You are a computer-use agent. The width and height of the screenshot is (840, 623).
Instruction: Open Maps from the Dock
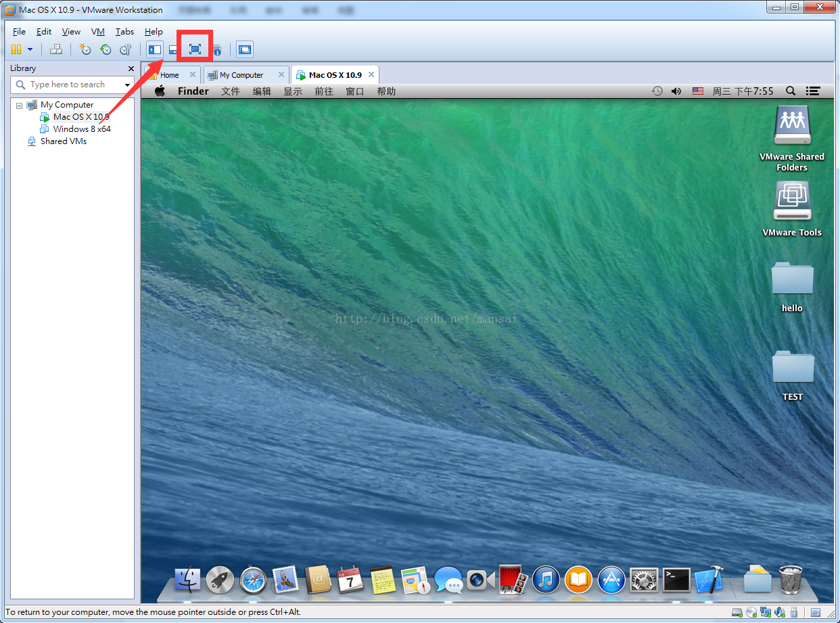415,580
